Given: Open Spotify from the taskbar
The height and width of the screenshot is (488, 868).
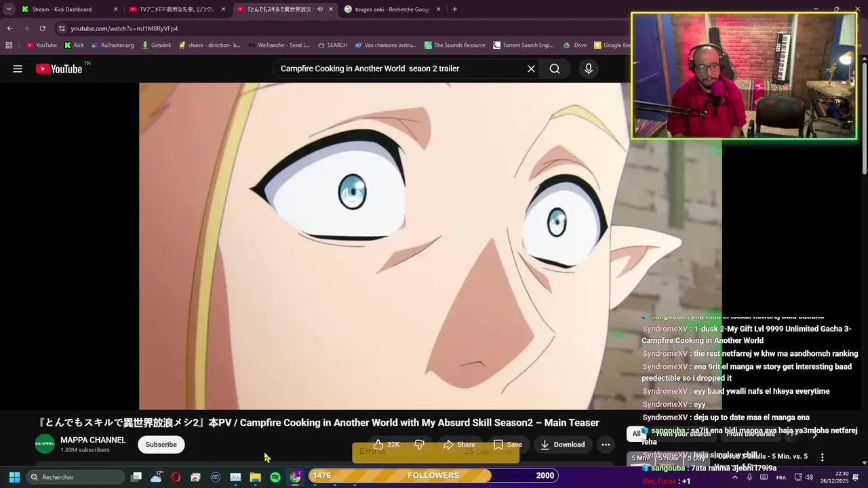Looking at the screenshot, I should 275,477.
